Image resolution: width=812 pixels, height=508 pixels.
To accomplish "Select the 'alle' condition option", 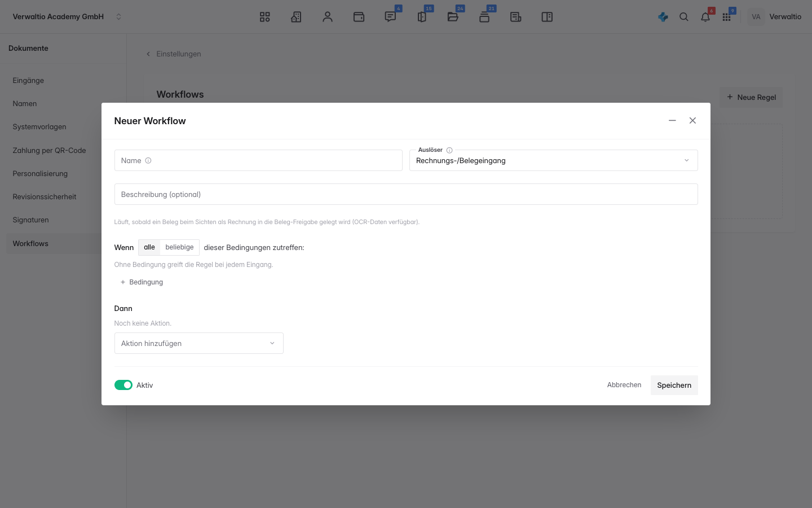I will tap(149, 247).
